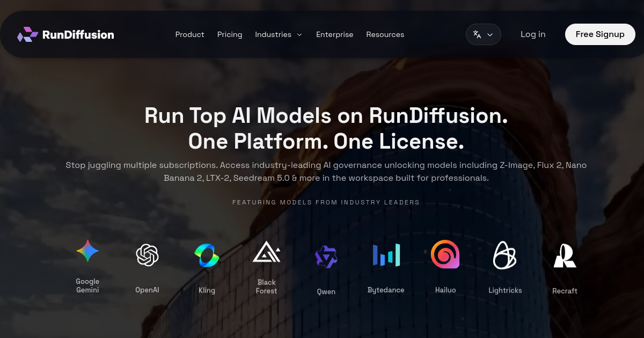Click the Hailuo spiral logo
This screenshot has width=644, height=338.
445,254
